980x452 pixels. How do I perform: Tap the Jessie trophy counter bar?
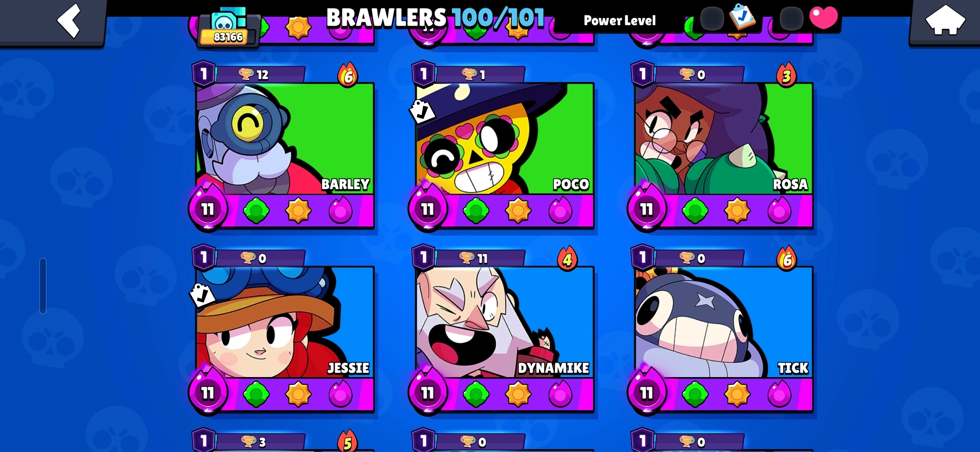click(x=260, y=258)
